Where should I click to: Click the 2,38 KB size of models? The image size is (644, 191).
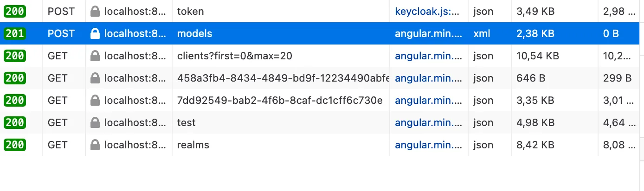(x=535, y=33)
